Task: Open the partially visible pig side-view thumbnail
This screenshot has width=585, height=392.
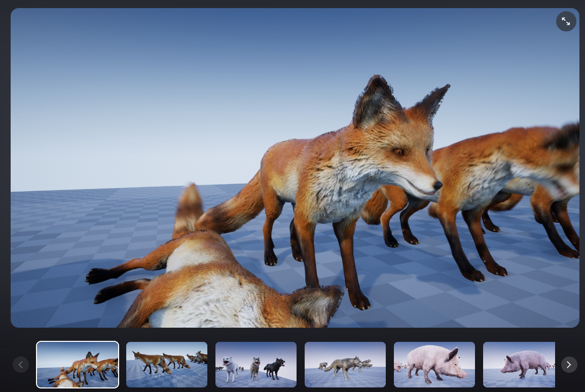Action: tap(519, 365)
